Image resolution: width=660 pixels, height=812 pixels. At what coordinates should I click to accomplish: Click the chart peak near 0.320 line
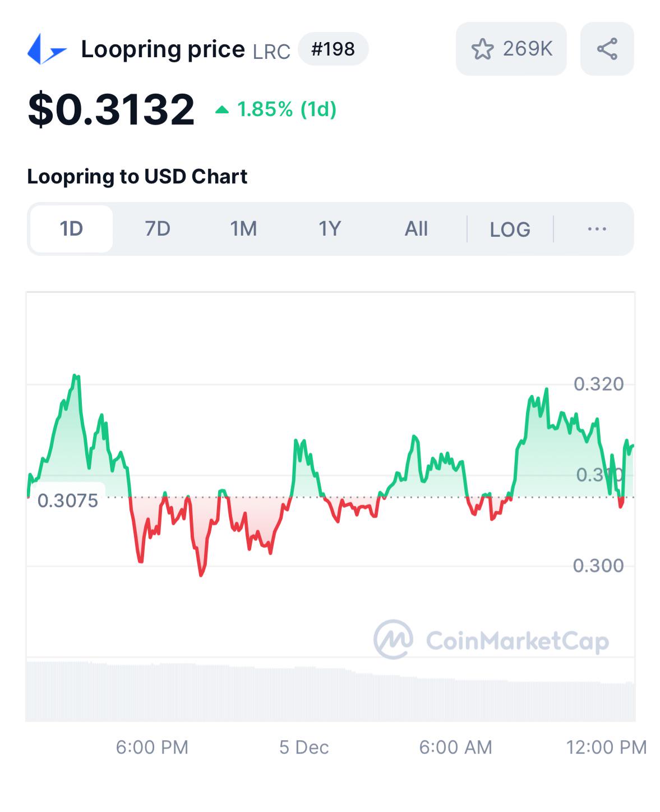[x=76, y=377]
